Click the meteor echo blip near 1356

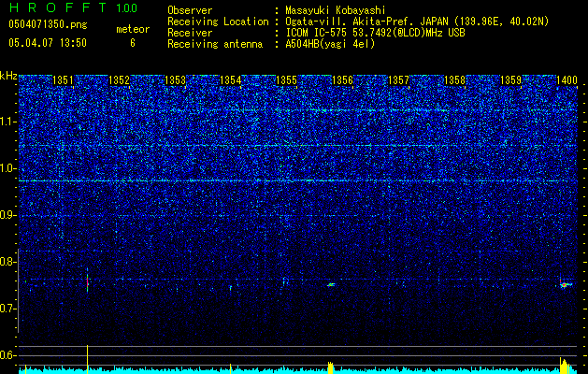pos(331,285)
